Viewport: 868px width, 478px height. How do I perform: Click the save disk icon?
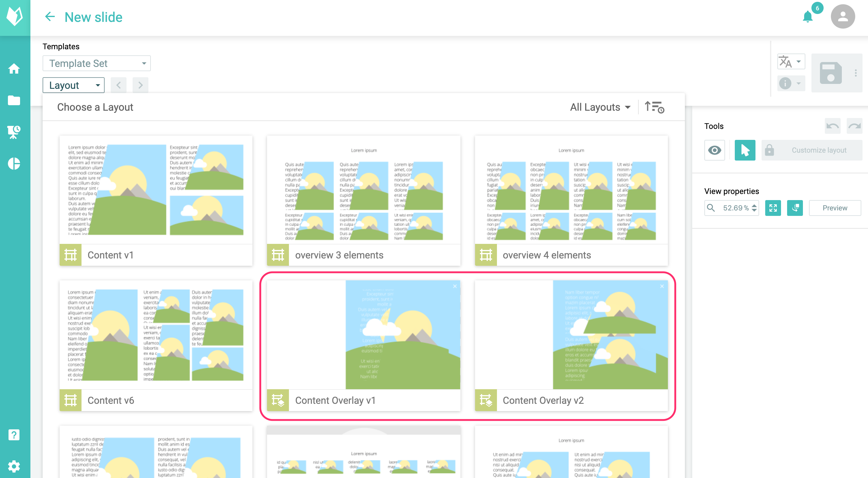pyautogui.click(x=830, y=73)
